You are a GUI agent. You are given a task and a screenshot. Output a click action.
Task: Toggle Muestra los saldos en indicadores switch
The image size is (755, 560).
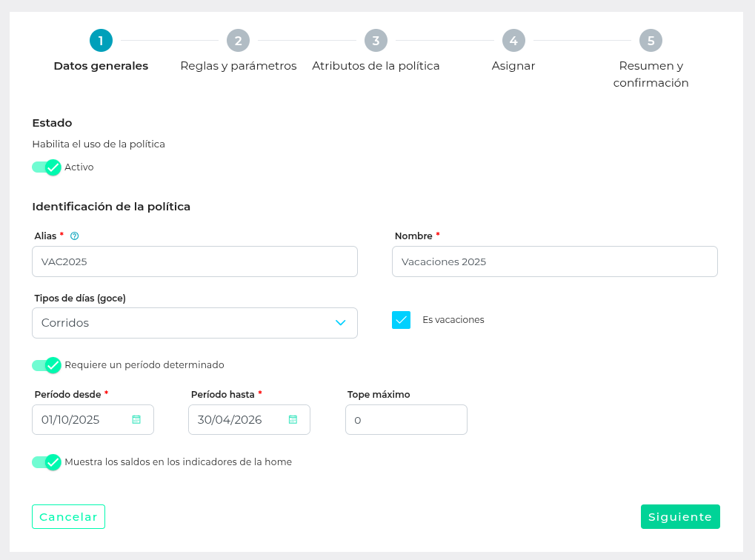pyautogui.click(x=46, y=462)
